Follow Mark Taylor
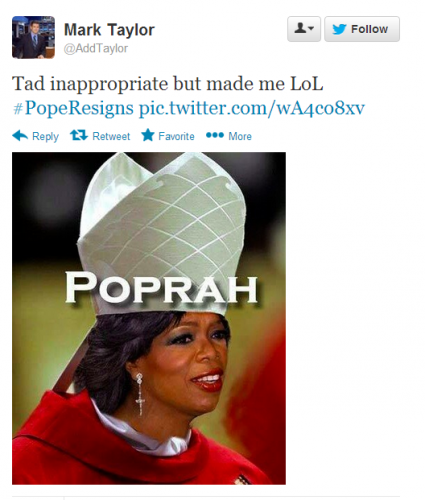The width and height of the screenshot is (425, 500). click(x=362, y=29)
